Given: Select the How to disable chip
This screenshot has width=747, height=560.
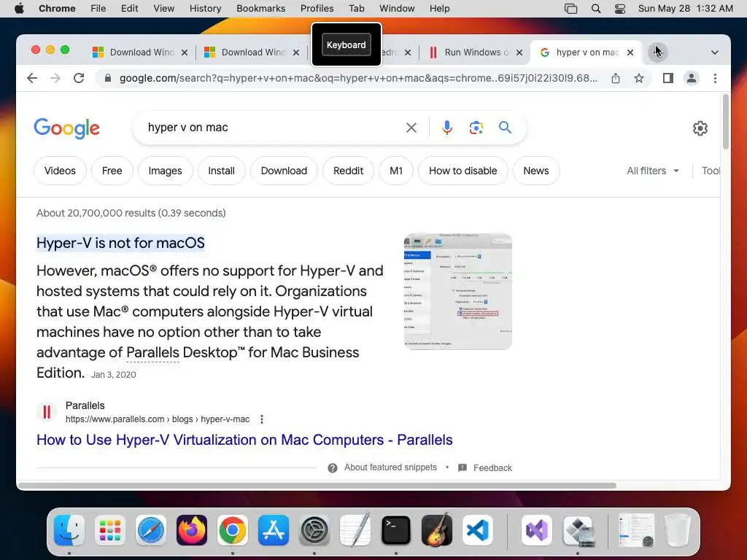Looking at the screenshot, I should coord(462,171).
